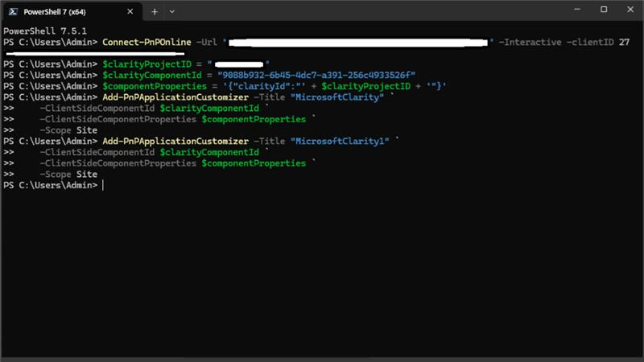Close the PowerShell 7 (x64) tab
The width and height of the screenshot is (644, 362).
coord(130,11)
